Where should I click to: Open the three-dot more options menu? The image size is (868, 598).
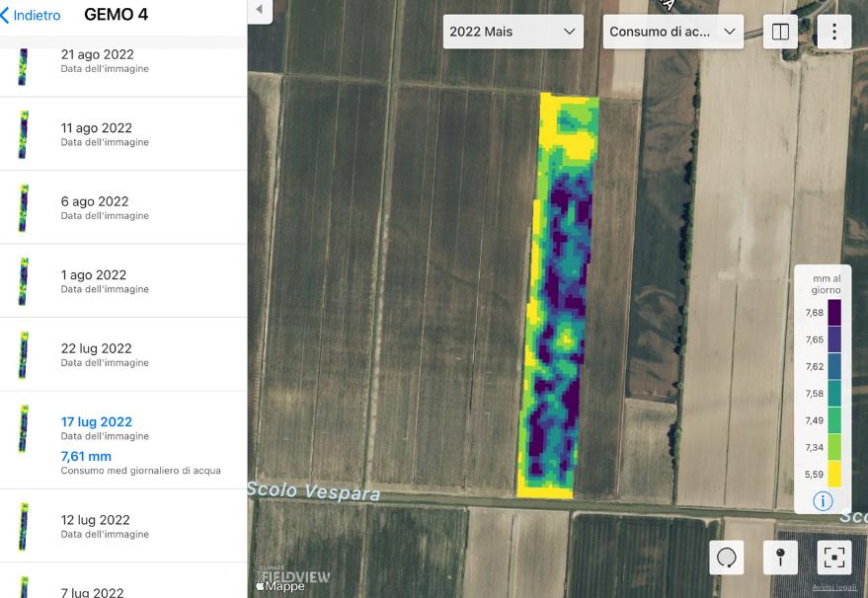[833, 32]
